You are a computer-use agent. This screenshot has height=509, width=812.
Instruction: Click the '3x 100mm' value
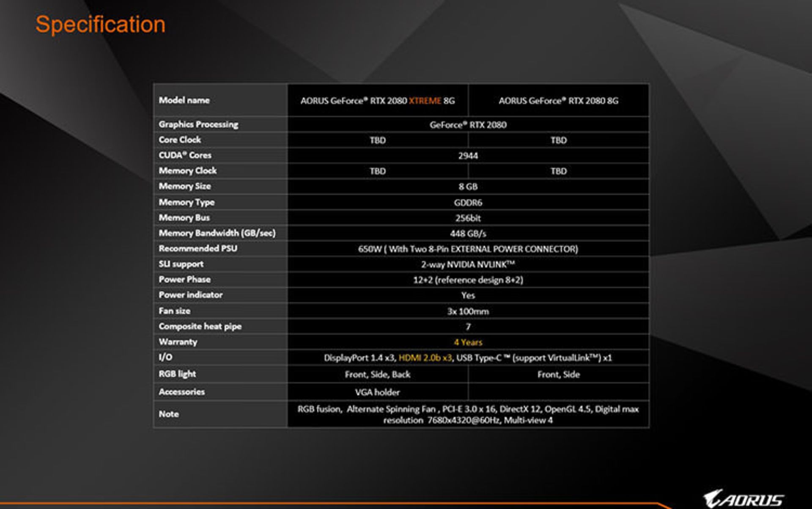click(468, 311)
